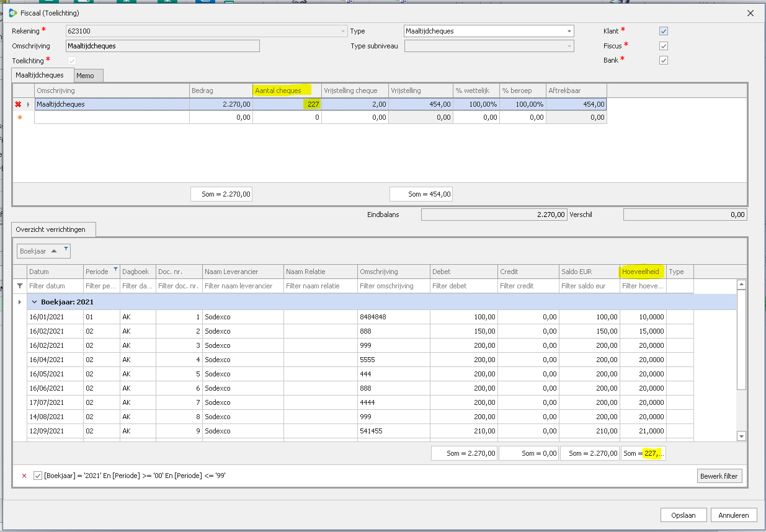Disable the active Boekjaar filter checkbox
Screen dimensions: 766x532
point(38,476)
